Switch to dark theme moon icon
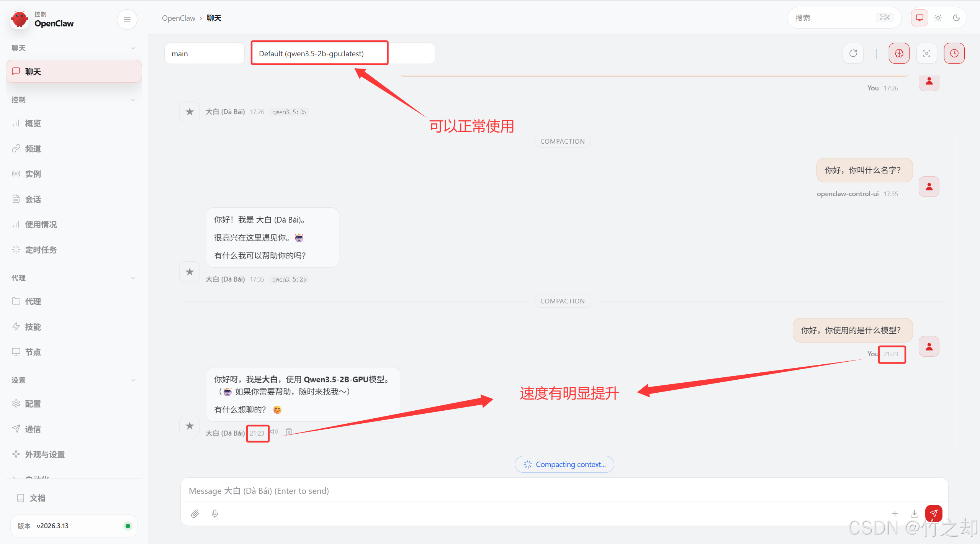Image resolution: width=980 pixels, height=544 pixels. (x=956, y=18)
